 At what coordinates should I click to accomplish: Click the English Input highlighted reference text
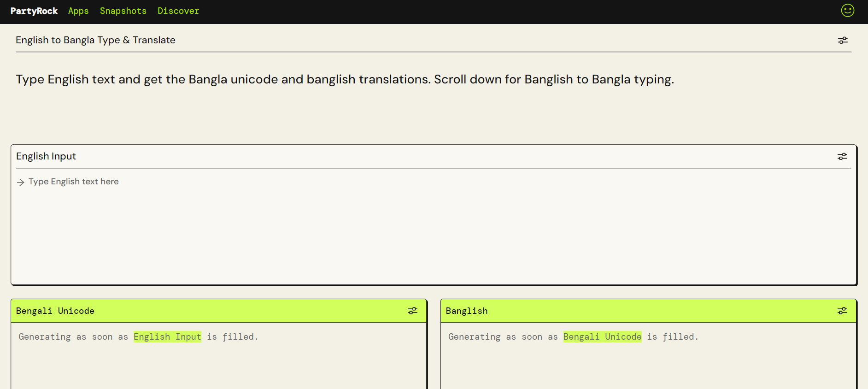tap(167, 336)
